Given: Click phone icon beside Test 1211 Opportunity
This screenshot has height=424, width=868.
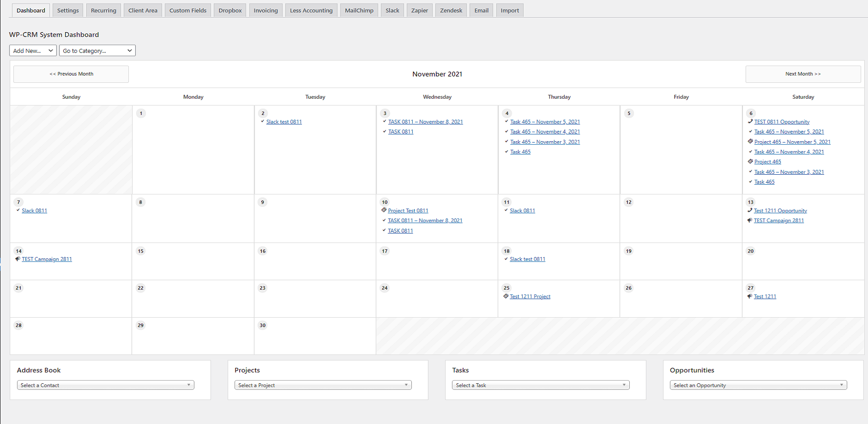Looking at the screenshot, I should (750, 210).
